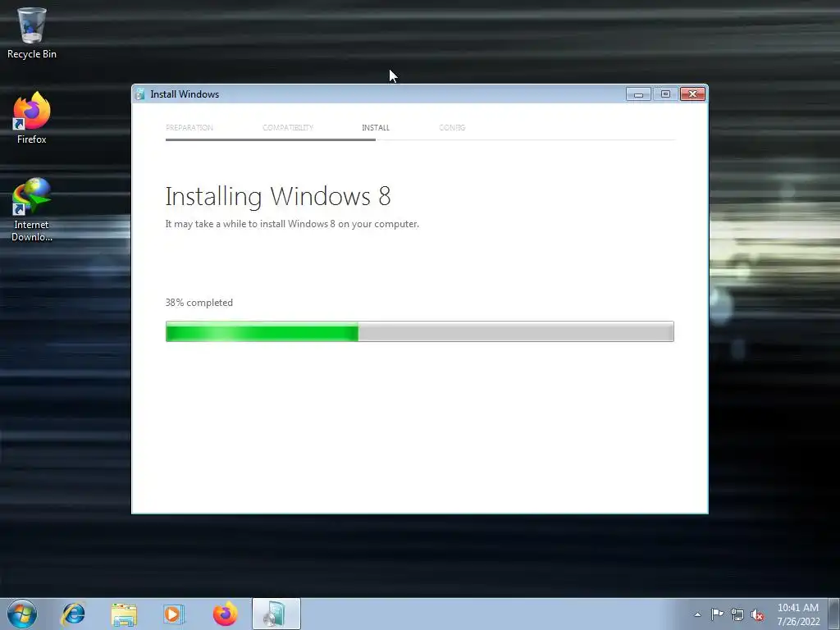Click the Install Windows setup taskbar button

pyautogui.click(x=276, y=614)
